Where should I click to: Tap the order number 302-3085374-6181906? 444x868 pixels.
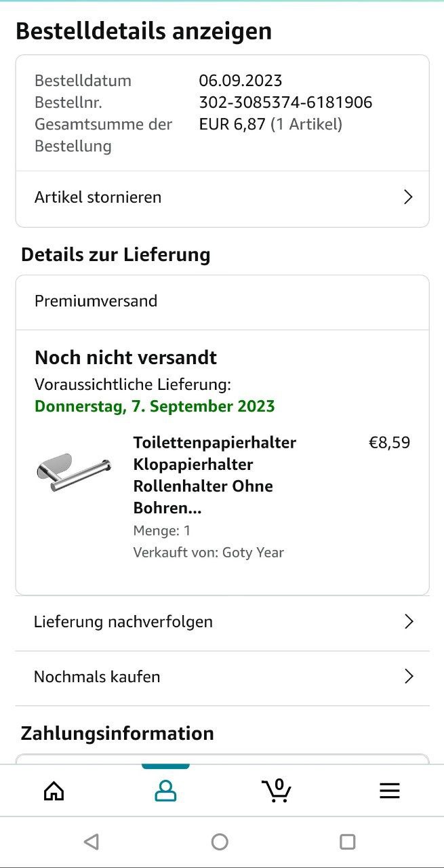285,102
